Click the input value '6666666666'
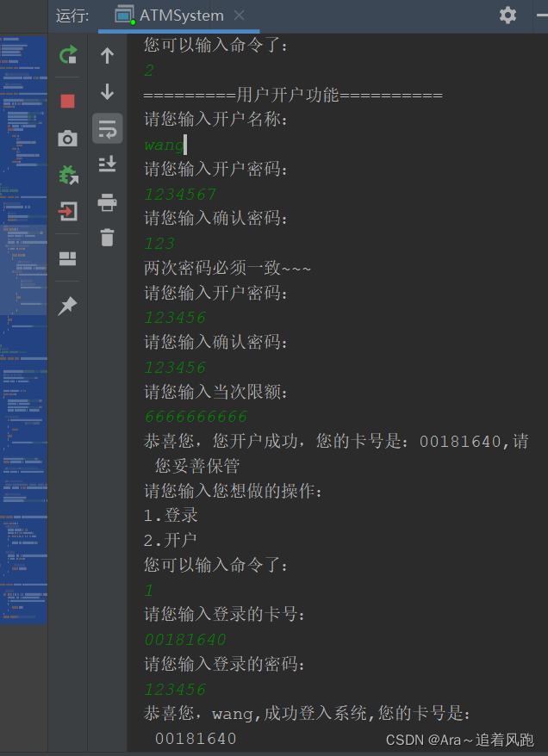This screenshot has width=548, height=756. (x=196, y=417)
